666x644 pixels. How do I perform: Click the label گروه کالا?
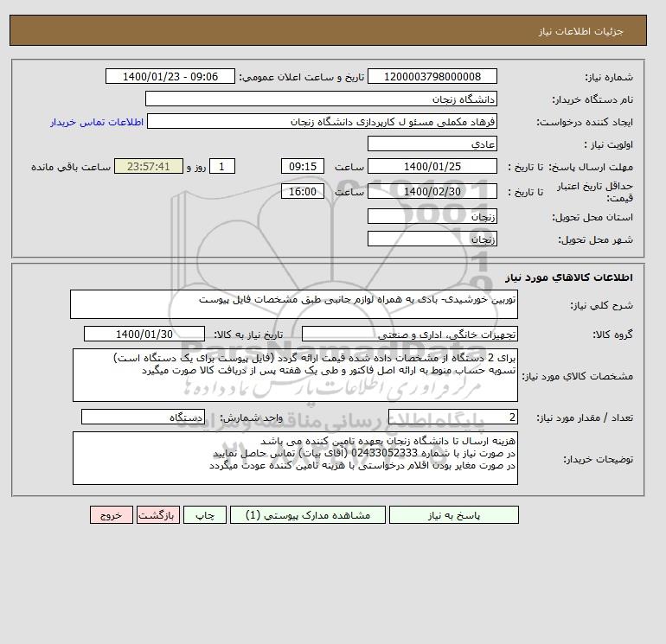pos(613,335)
